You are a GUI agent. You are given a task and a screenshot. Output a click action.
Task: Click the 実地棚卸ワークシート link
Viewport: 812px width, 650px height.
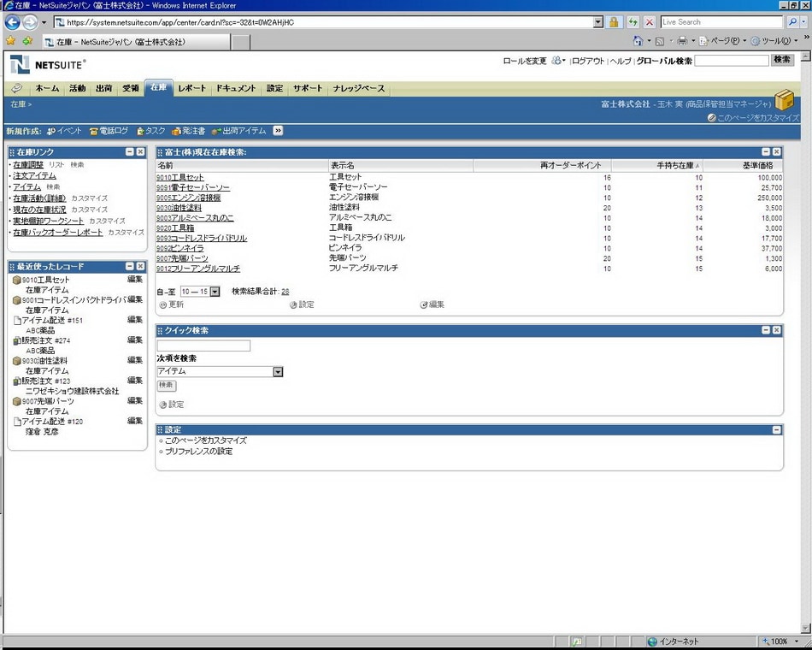pos(48,221)
